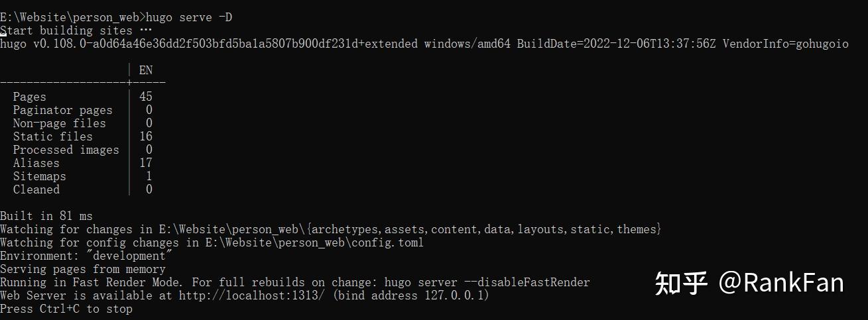
Task: Select the 'Paginator pages' row label
Action: pos(63,110)
